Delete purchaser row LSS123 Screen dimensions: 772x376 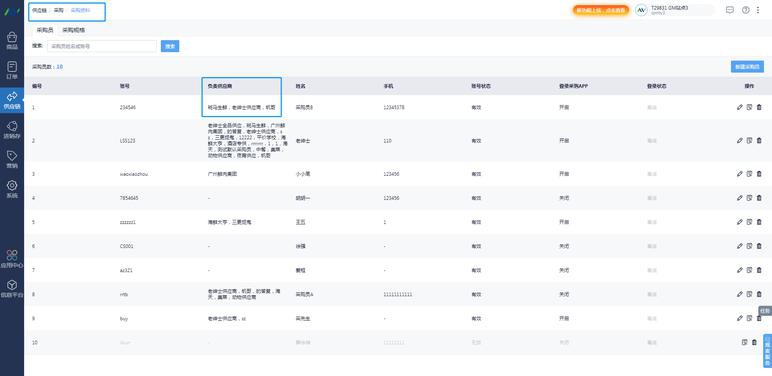point(759,140)
